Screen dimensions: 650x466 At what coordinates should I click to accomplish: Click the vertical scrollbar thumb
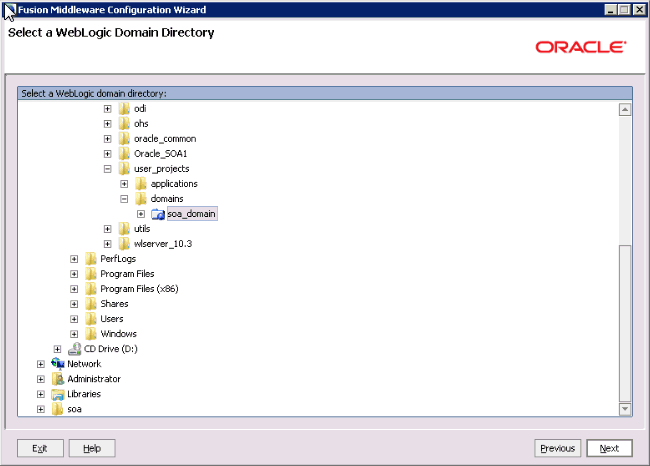coord(625,323)
